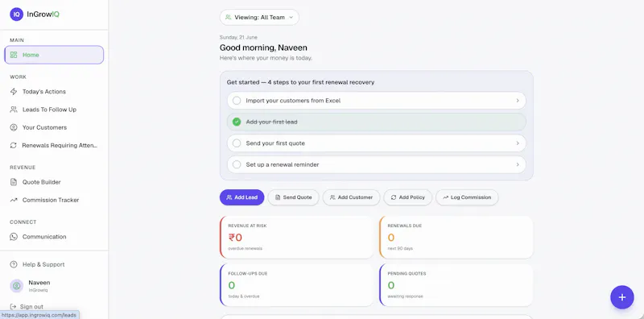Click the Your Customers person icon

[14, 127]
